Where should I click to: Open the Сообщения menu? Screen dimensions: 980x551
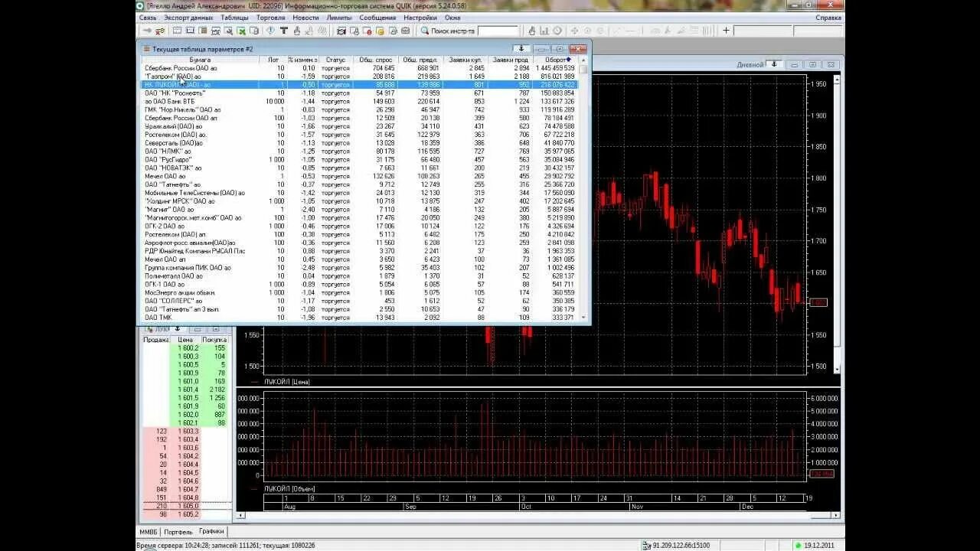point(377,18)
